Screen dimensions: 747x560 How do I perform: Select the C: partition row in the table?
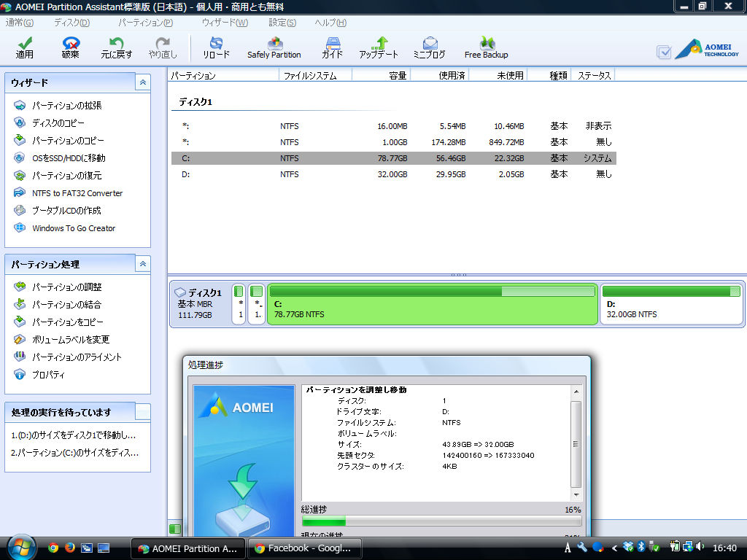pos(393,158)
